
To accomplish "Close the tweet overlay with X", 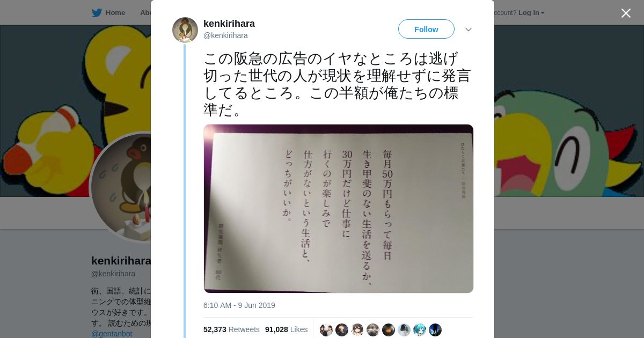I will click(x=626, y=13).
